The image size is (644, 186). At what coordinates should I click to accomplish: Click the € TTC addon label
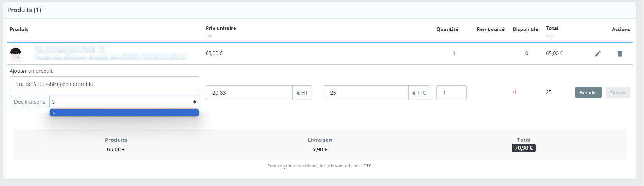pyautogui.click(x=419, y=93)
